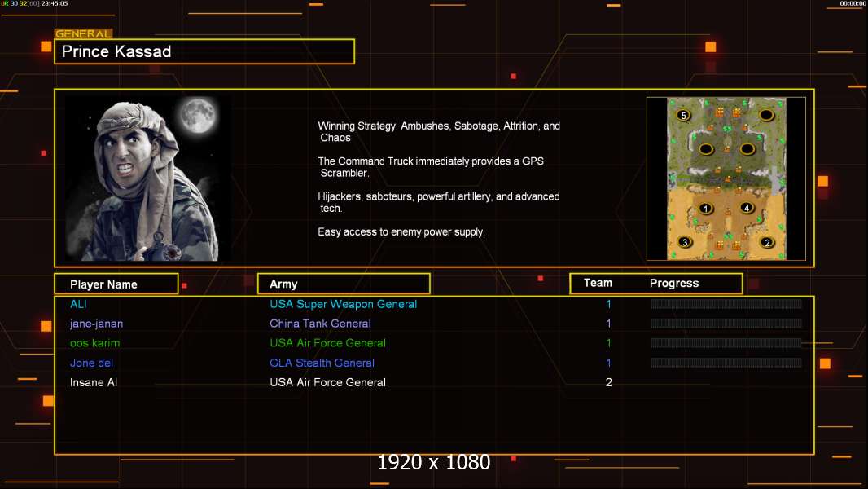Click the 23:45:05 clock readout
868x489 pixels.
click(x=55, y=3)
